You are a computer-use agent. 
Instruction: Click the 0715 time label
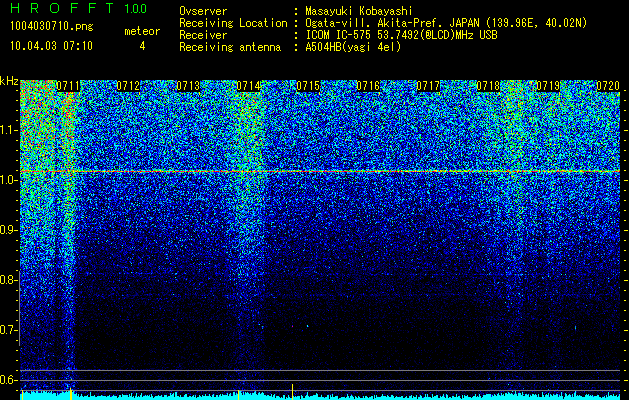[x=308, y=86]
